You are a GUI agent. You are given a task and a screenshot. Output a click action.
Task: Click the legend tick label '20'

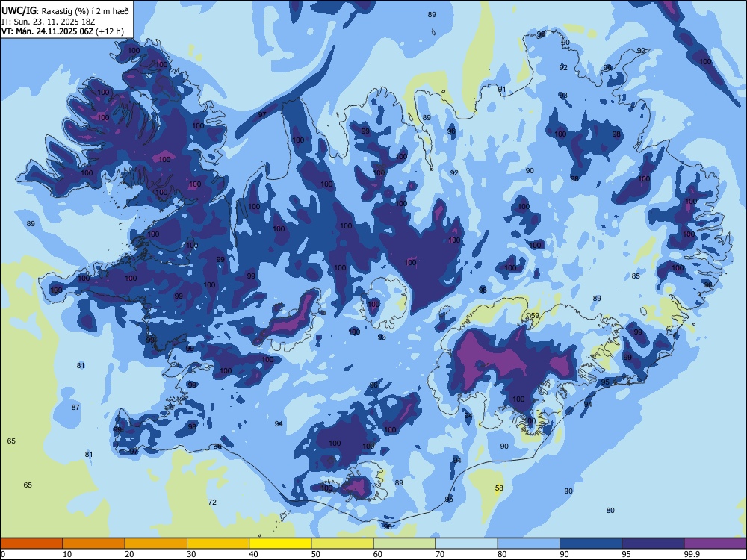(129, 554)
